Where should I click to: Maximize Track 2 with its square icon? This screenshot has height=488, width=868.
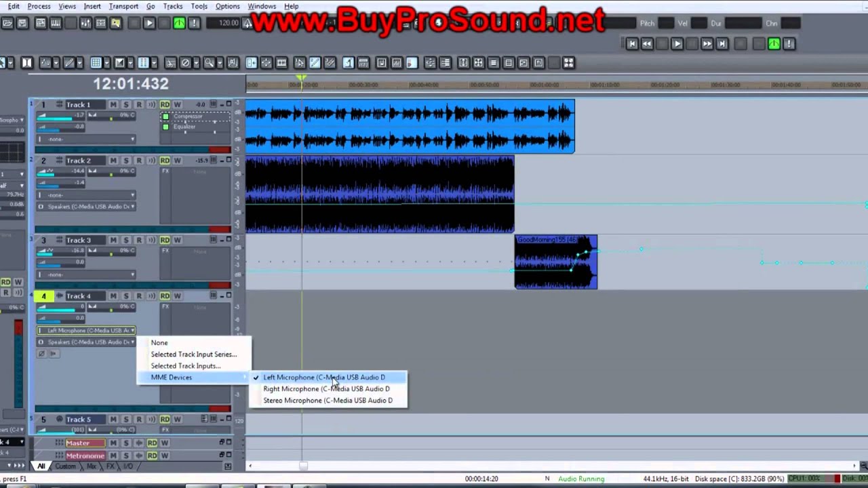229,160
